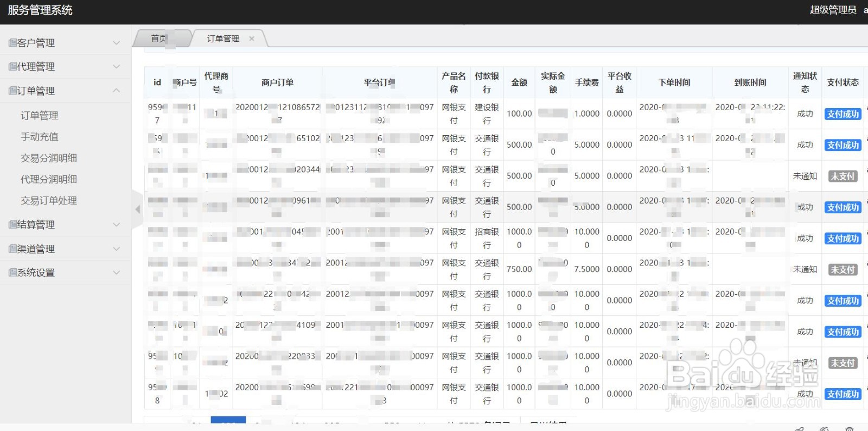Open 手动充值 in the sidebar
This screenshot has width=868, height=431.
point(40,137)
